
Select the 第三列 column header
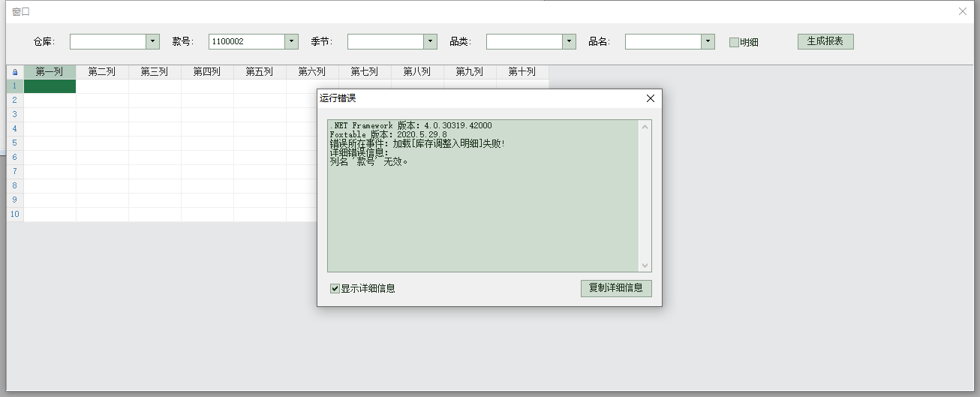click(x=155, y=72)
